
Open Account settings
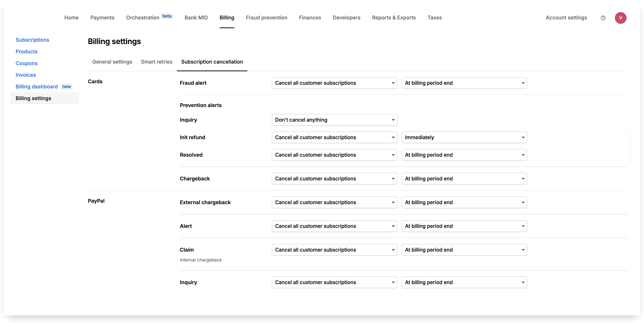[x=566, y=17]
